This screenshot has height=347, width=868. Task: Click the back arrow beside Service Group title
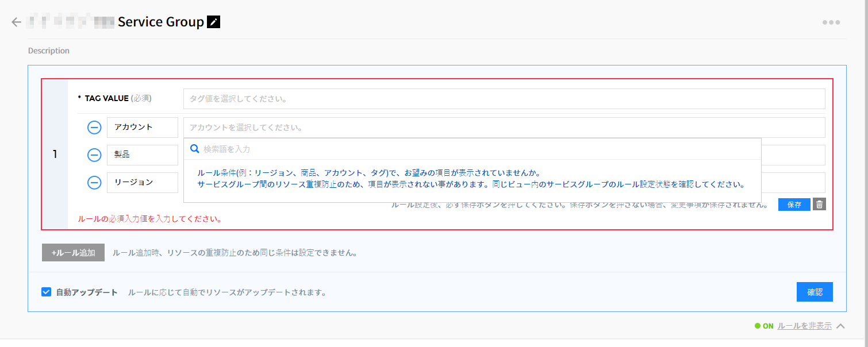pos(16,22)
